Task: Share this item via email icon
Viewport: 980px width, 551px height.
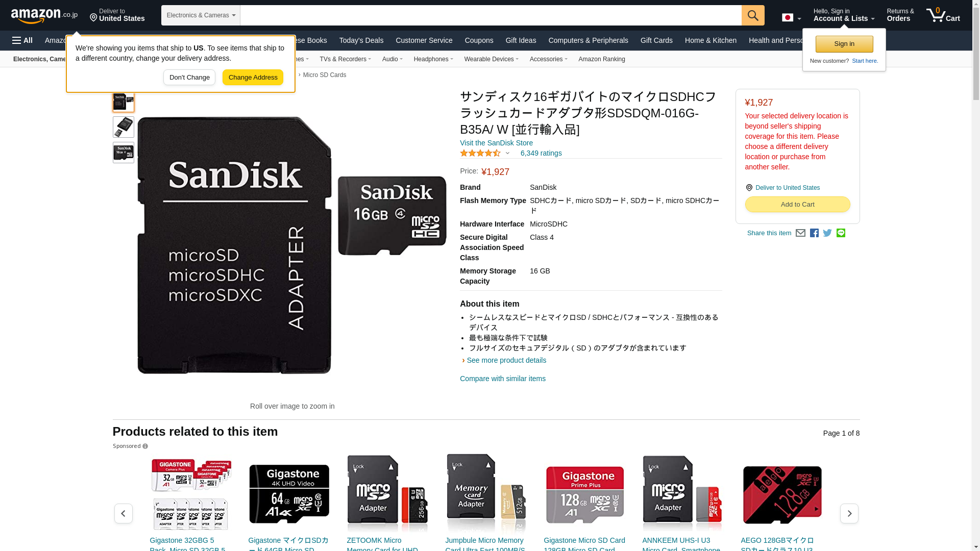Action: [x=800, y=233]
